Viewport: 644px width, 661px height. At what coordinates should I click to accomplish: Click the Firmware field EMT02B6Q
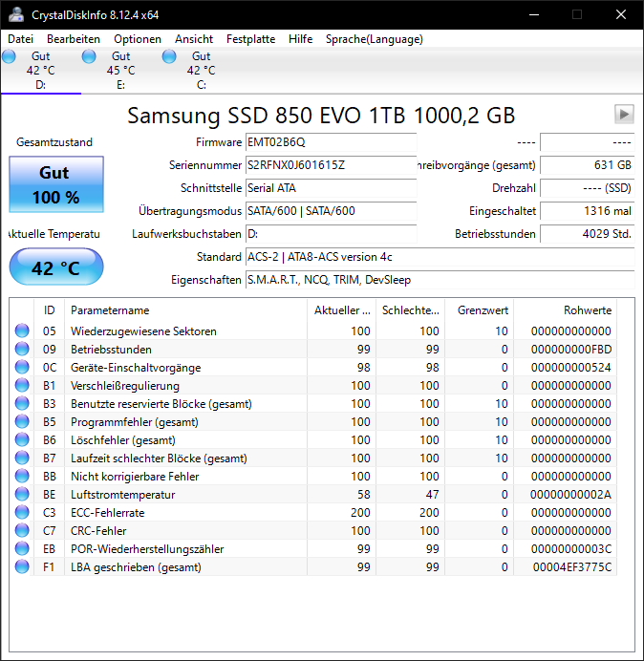click(x=331, y=142)
